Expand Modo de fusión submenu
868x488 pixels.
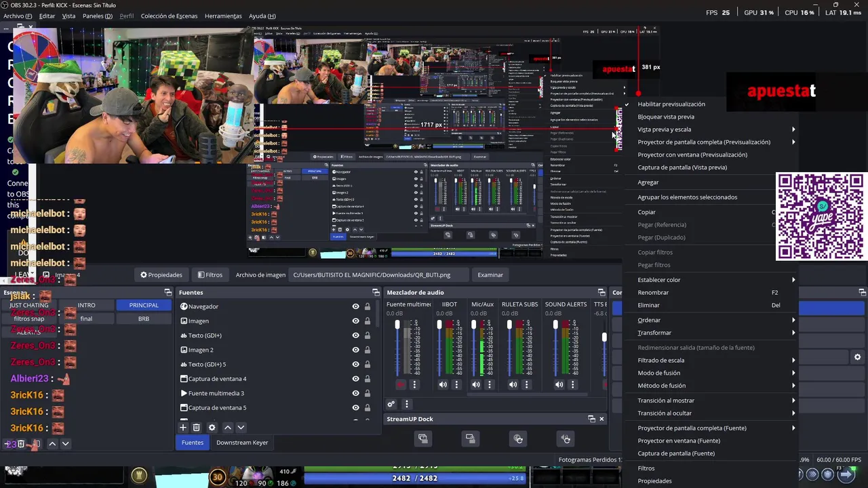pos(711,373)
